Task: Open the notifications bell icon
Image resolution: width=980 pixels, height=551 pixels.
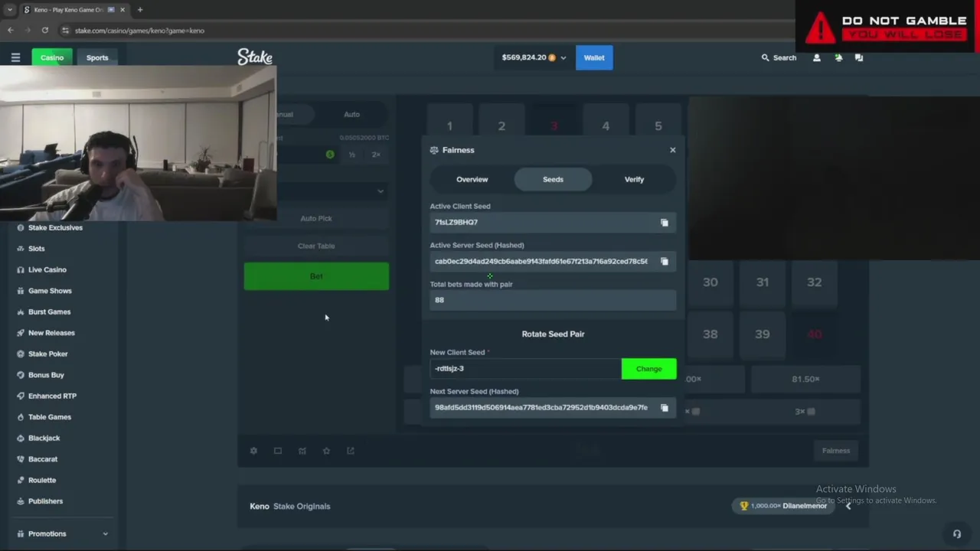Action: point(838,57)
